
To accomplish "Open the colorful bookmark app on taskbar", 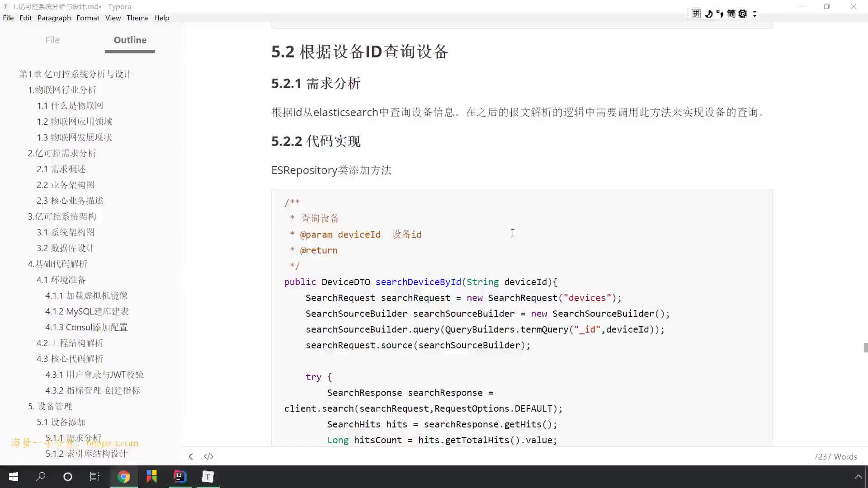I will [151, 477].
